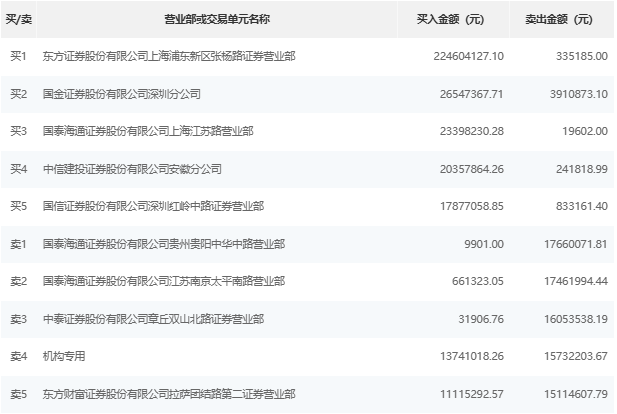Click sell amount 15732203.67
The width and height of the screenshot is (617, 414).
[x=576, y=357]
